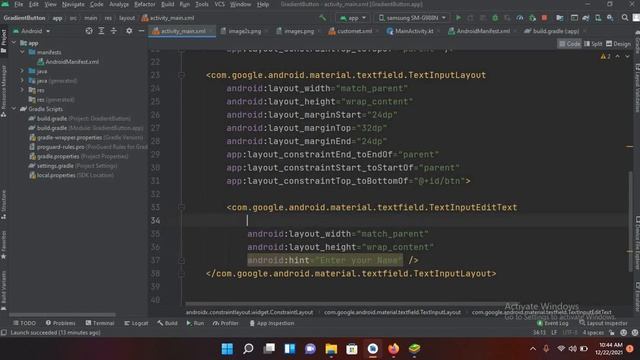Open the App Inspection tool window
640x360 pixels.
pyautogui.click(x=272, y=323)
